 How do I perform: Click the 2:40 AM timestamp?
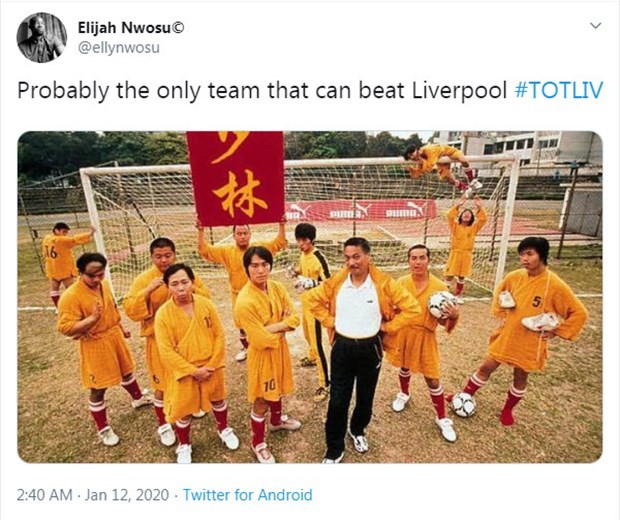(x=44, y=495)
